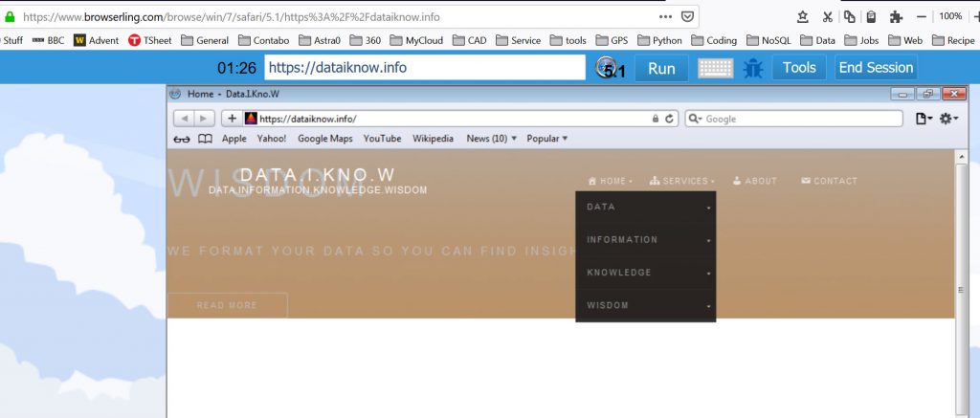Click the Browserling virtual keyboard icon
The height and width of the screenshot is (418, 980).
[716, 68]
